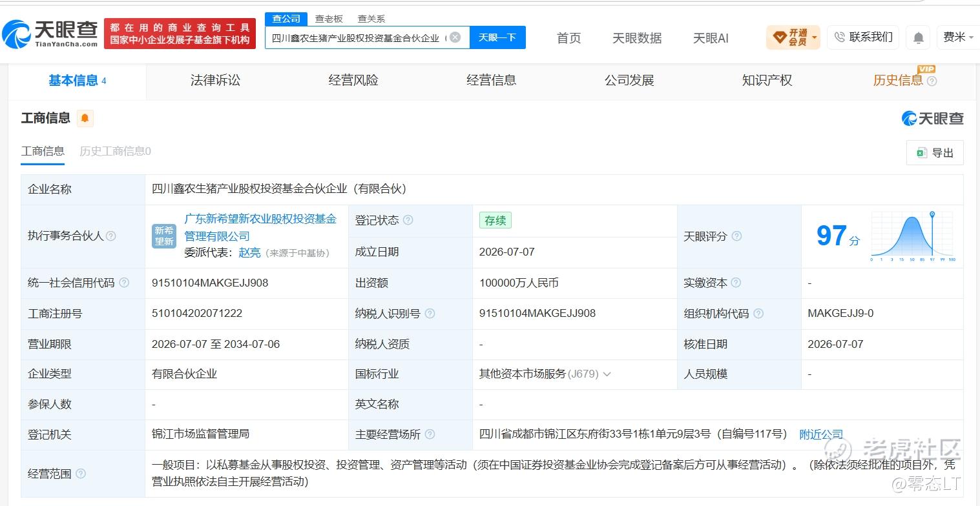Click the help icon next to 统一社会信用代码
Image resolution: width=980 pixels, height=506 pixels.
[124, 283]
